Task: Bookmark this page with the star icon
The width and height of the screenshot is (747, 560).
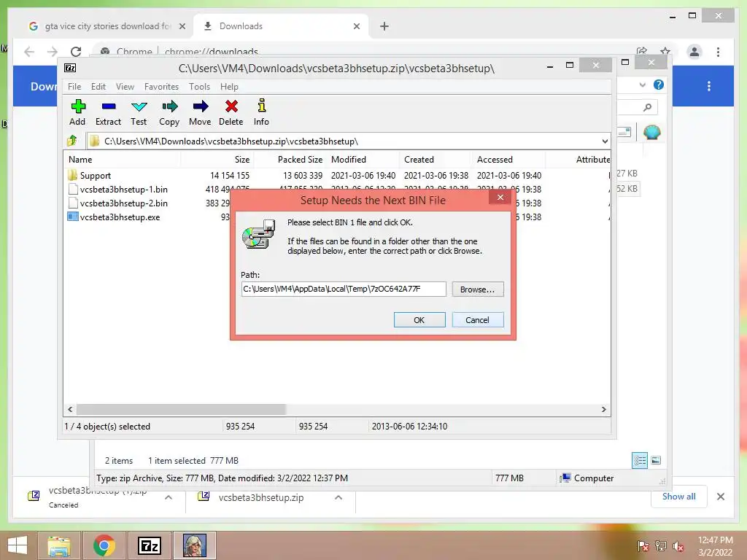Action: tap(665, 51)
